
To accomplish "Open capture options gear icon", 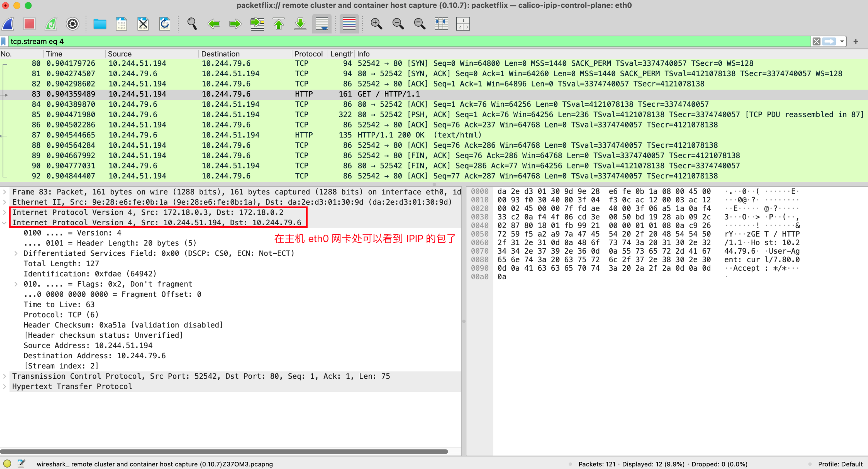I will click(73, 24).
